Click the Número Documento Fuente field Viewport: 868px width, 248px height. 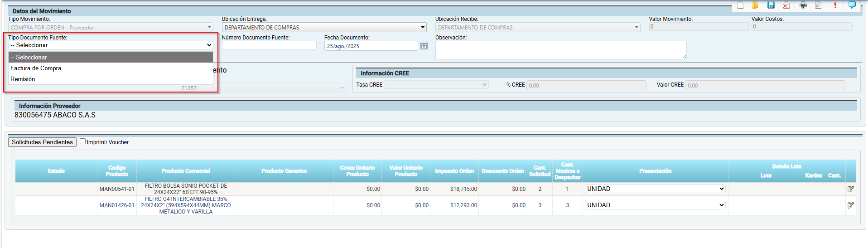point(269,45)
